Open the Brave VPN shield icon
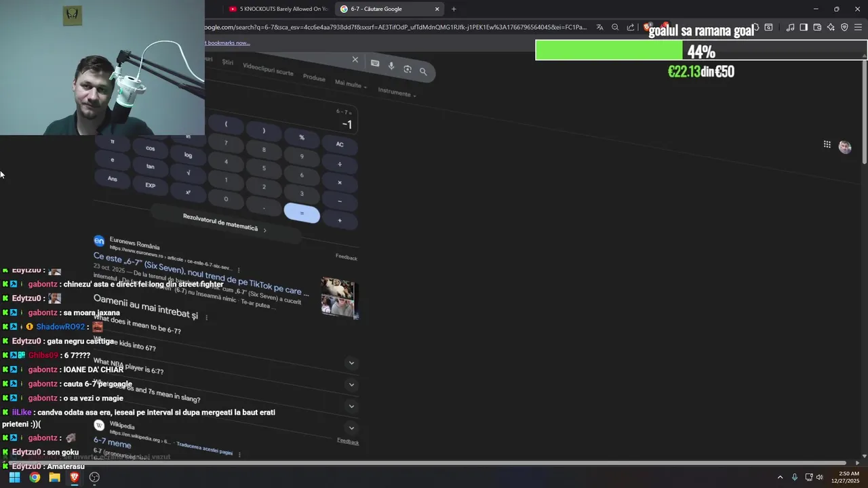The height and width of the screenshot is (488, 868). [x=844, y=27]
